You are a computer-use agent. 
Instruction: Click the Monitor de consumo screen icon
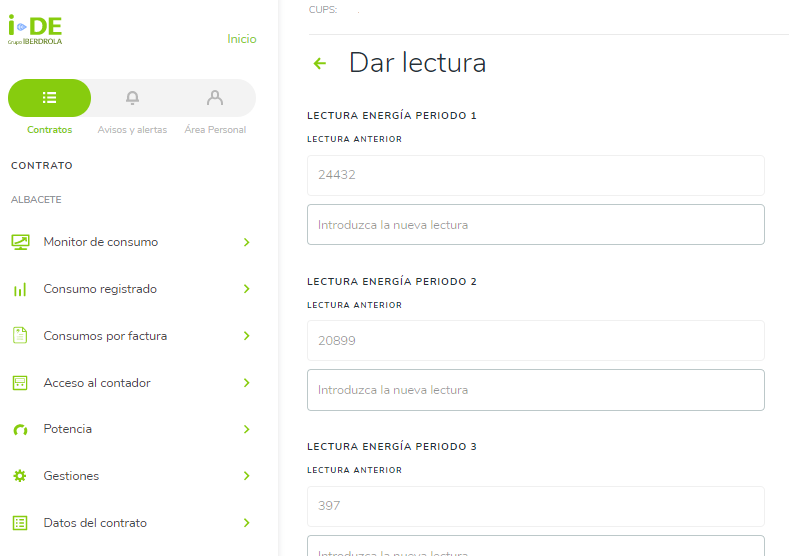coord(20,242)
